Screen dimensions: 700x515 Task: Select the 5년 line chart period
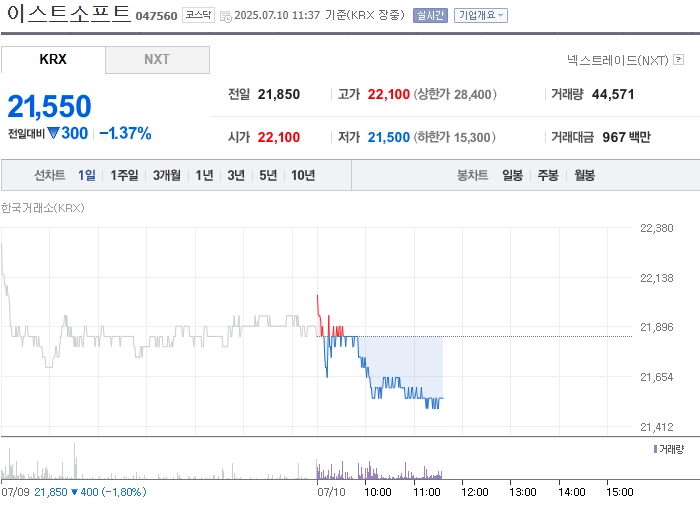(268, 175)
